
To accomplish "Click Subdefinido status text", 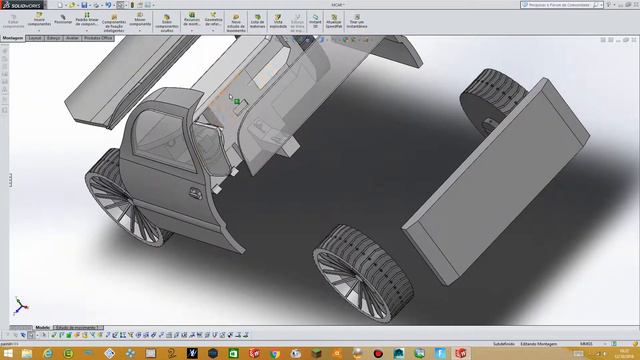I will [x=504, y=344].
